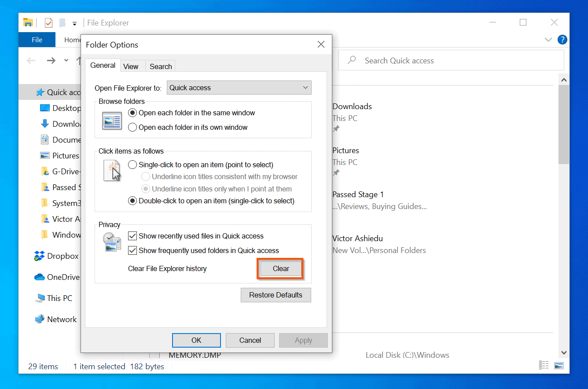The height and width of the screenshot is (389, 588).
Task: Click the back navigation arrow
Action: [31, 60]
